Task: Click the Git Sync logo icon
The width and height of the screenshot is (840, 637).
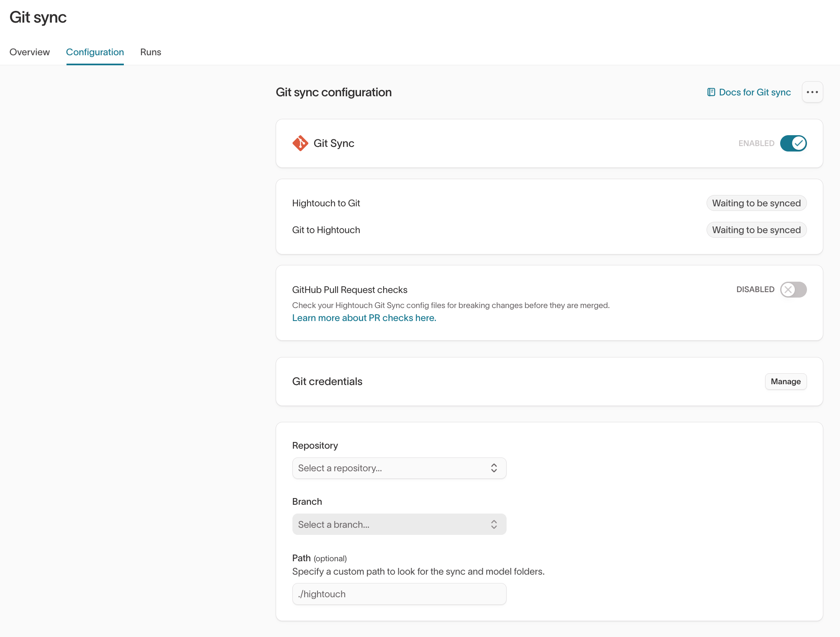Action: (x=300, y=143)
